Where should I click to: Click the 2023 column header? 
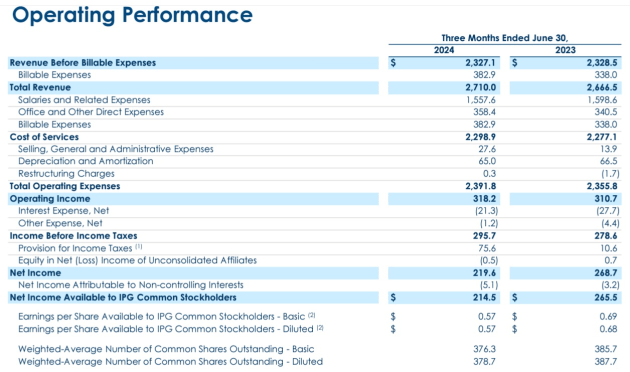(565, 50)
